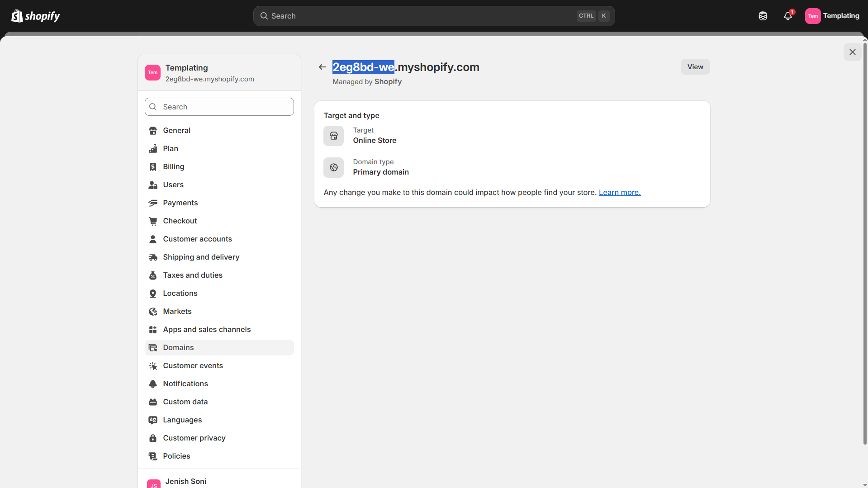Image resolution: width=868 pixels, height=488 pixels.
Task: Select Languages in settings sidebar
Action: coord(219,420)
